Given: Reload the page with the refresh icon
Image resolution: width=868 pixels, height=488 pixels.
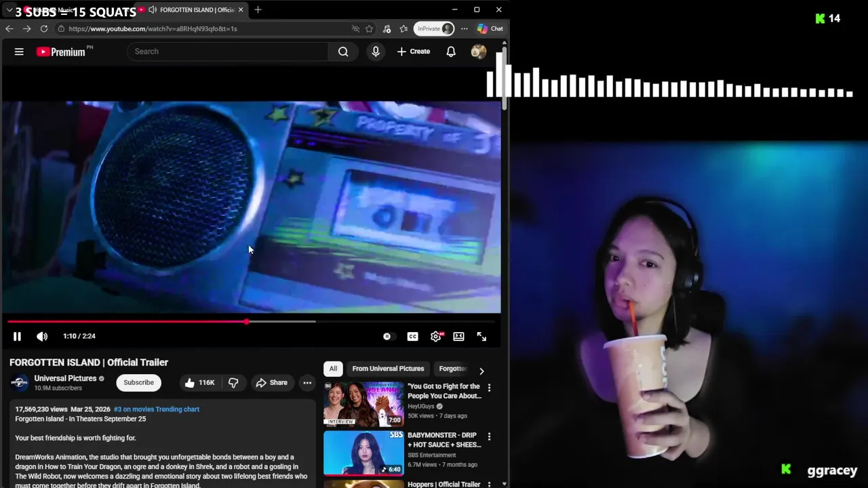Looking at the screenshot, I should click(x=44, y=28).
